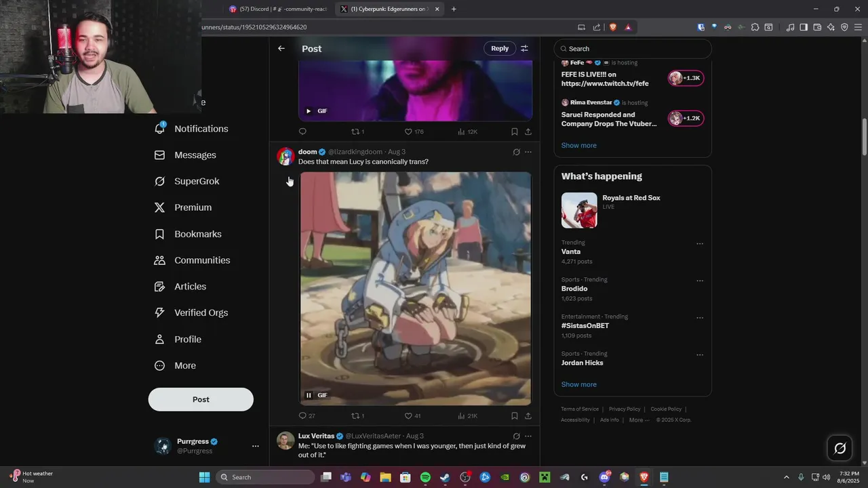Open Messages in sidebar
This screenshot has width=868, height=488.
pyautogui.click(x=186, y=155)
